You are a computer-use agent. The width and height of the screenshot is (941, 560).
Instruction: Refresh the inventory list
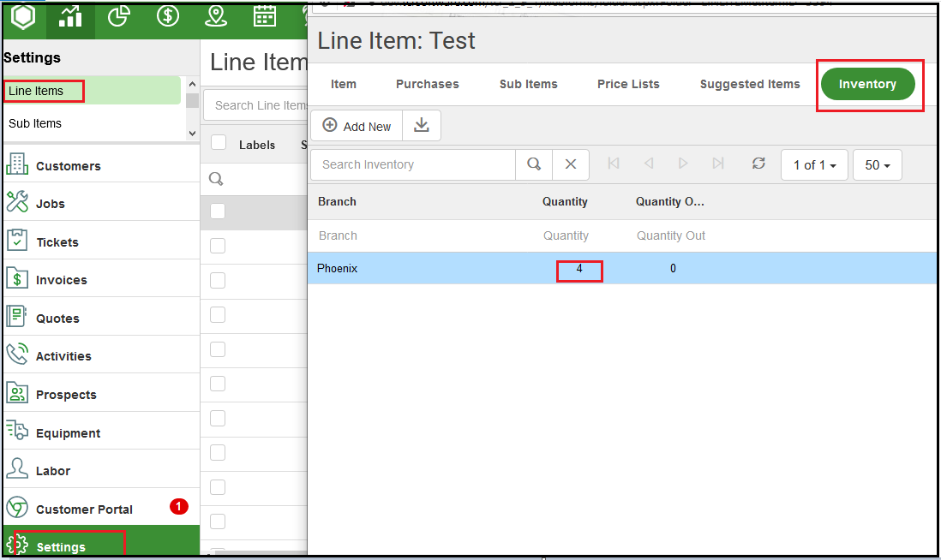coord(758,164)
